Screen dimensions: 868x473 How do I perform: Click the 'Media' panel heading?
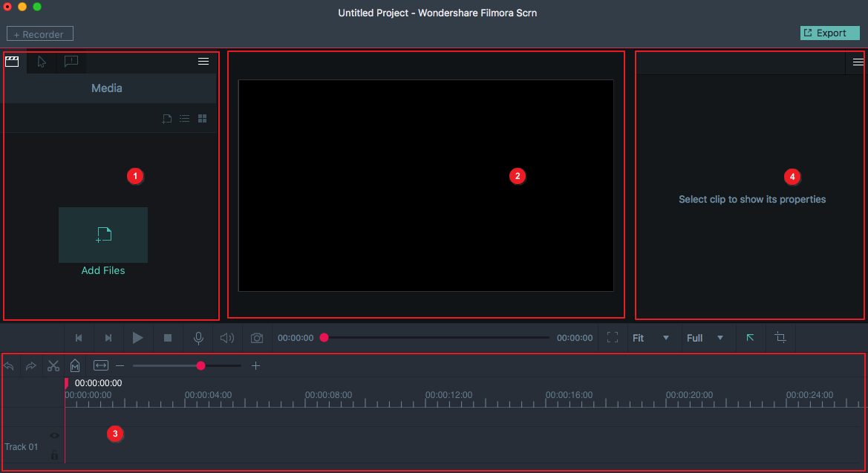pyautogui.click(x=107, y=88)
